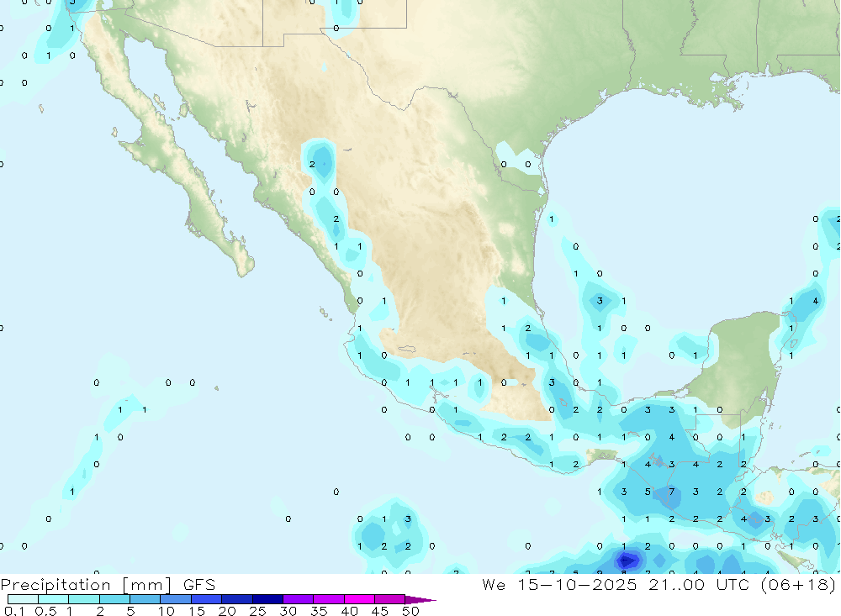Pick the 15–20 mm blue legend swatch
Viewport: 841px width, 616px height.
pos(207,599)
